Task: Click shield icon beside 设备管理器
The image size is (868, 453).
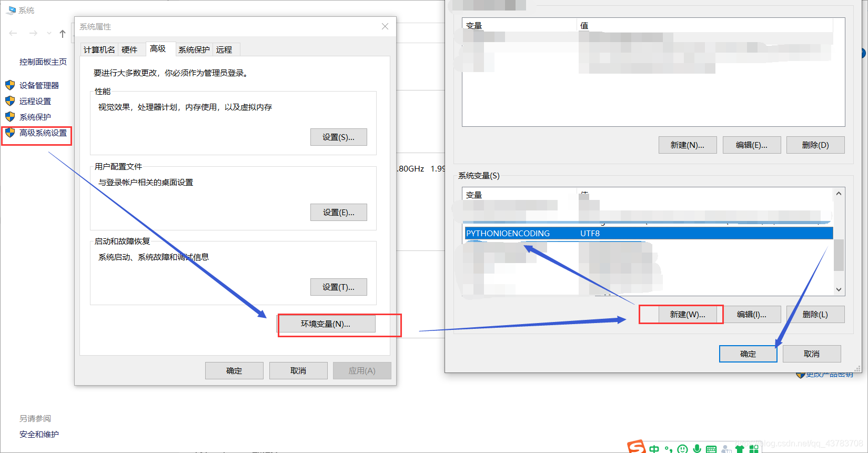Action: pyautogui.click(x=10, y=85)
